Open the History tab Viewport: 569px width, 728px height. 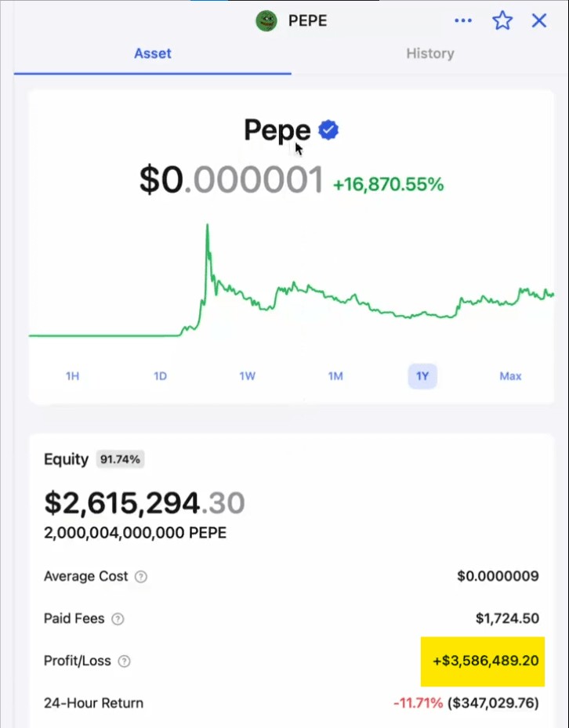click(429, 53)
